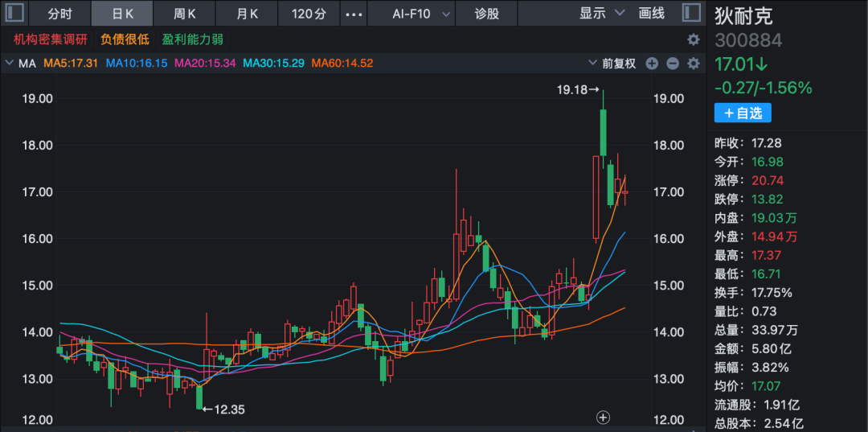
Task: Open MA indicator settings gear
Action: [x=693, y=64]
